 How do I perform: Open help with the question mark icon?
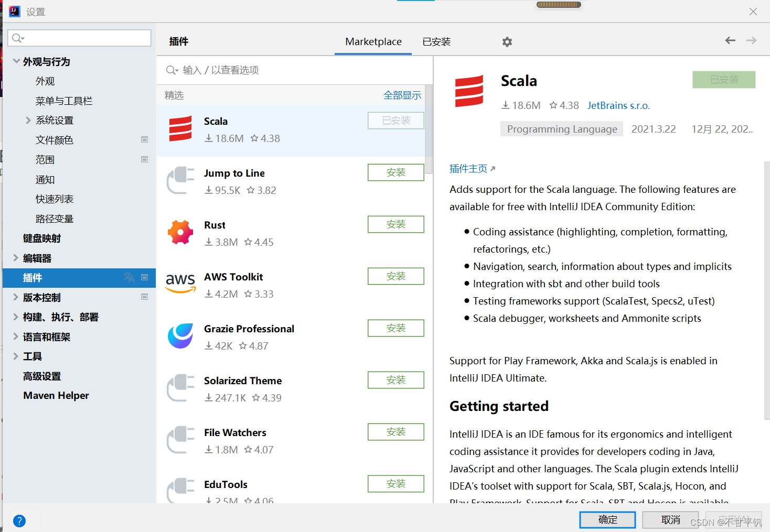pyautogui.click(x=19, y=520)
